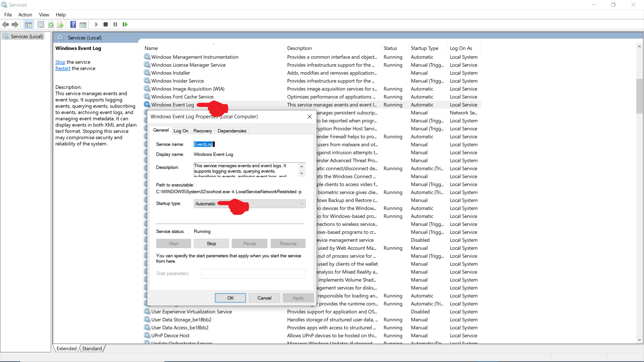Switch to the Log On tab

click(x=181, y=131)
